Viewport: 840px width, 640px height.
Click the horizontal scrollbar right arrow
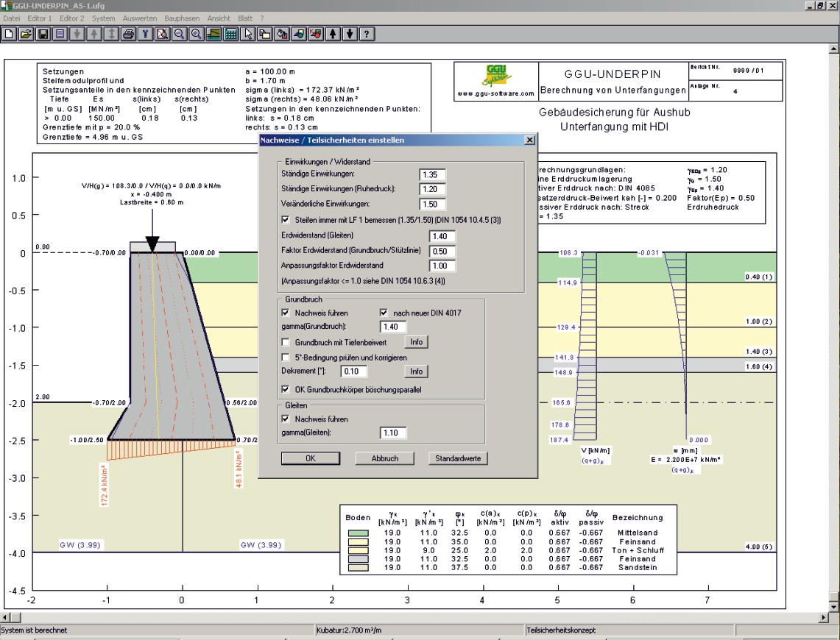tap(825, 617)
